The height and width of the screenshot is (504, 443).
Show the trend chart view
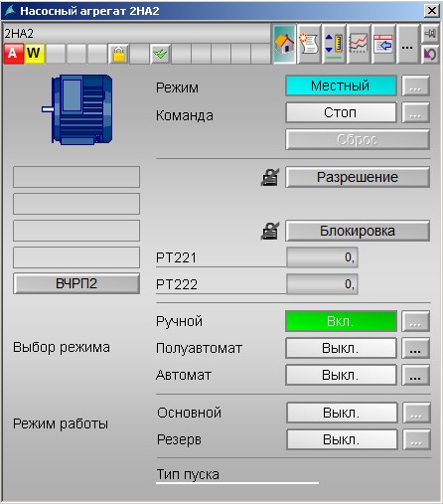point(359,44)
